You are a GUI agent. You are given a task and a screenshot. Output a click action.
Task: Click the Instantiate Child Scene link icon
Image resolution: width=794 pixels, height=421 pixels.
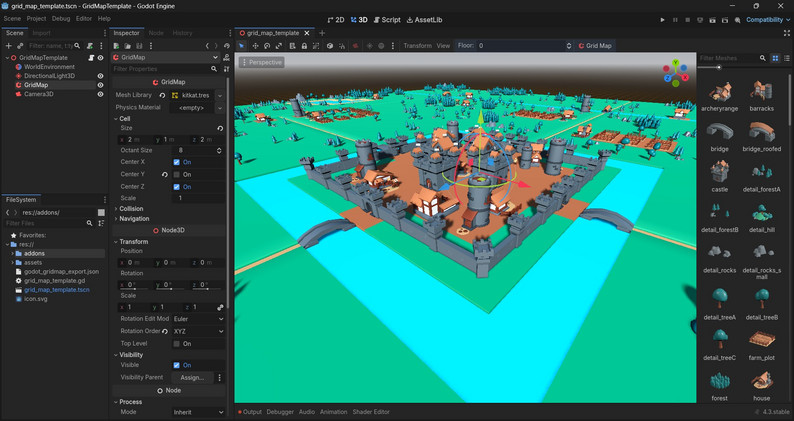click(20, 46)
